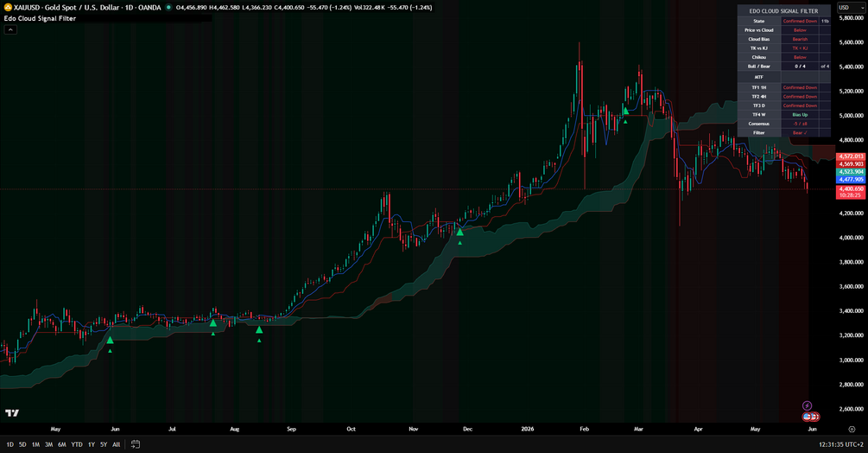Screen dimensions: 868x453
Task: Set the range to 1Y
Action: 92,444
